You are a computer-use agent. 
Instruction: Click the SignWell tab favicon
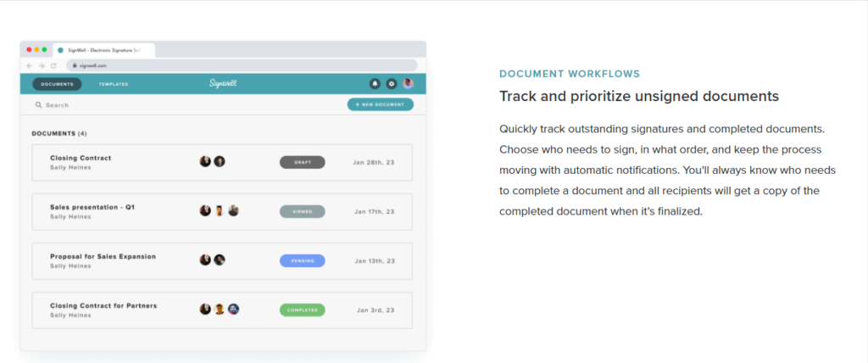click(x=60, y=50)
